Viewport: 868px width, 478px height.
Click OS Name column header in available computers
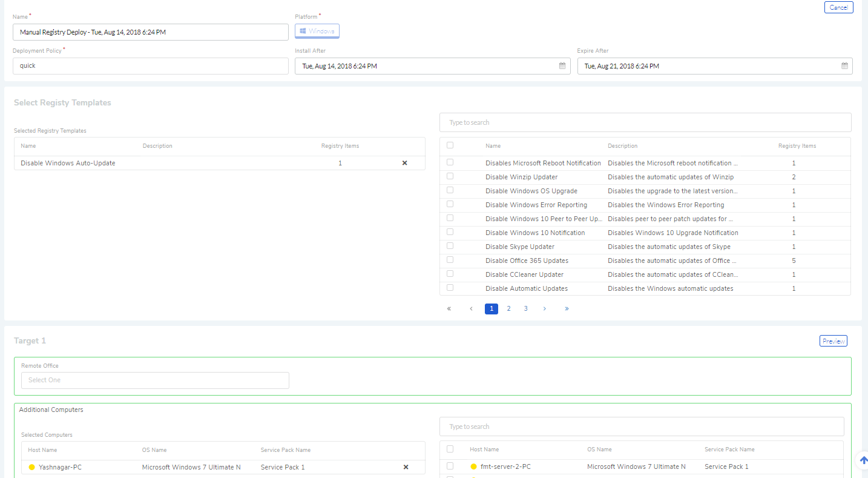click(x=599, y=450)
